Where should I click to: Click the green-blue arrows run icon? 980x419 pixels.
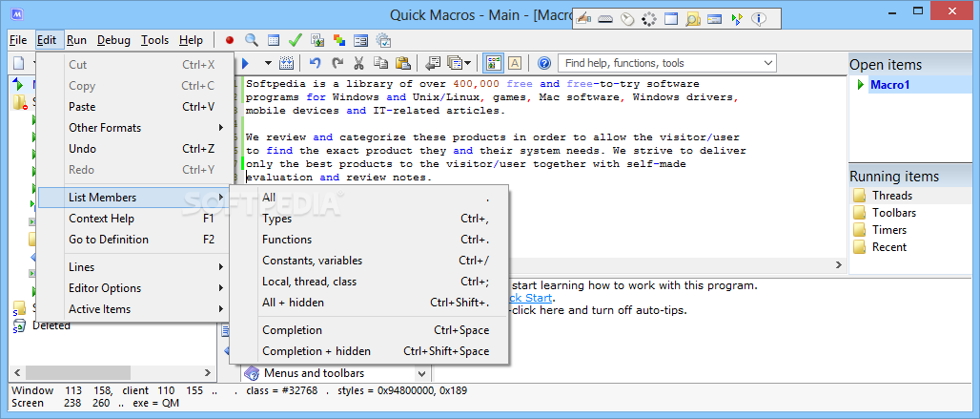click(x=737, y=19)
